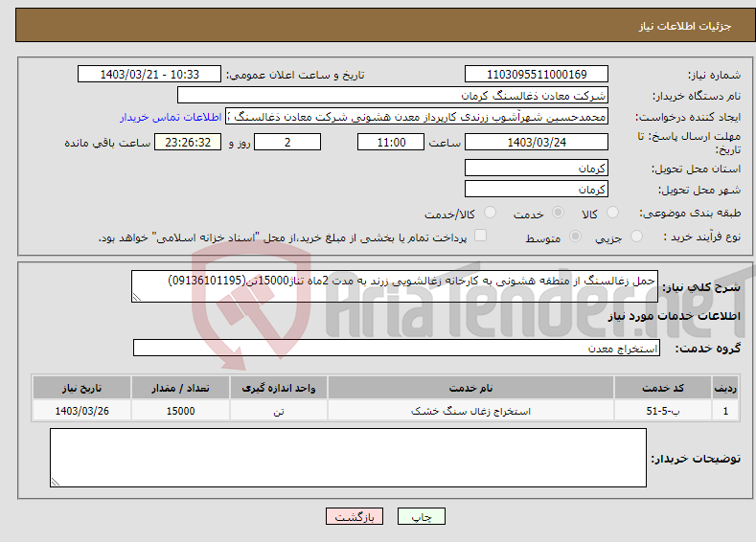The width and height of the screenshot is (756, 542).
Task: Click the واحد اندازه گیری column header
Action: click(279, 388)
